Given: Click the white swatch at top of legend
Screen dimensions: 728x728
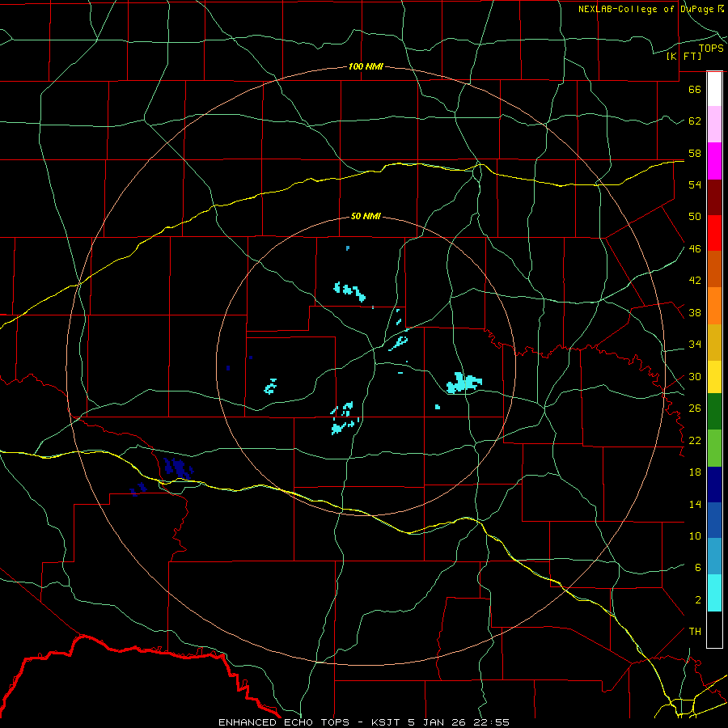Looking at the screenshot, I should click(714, 89).
